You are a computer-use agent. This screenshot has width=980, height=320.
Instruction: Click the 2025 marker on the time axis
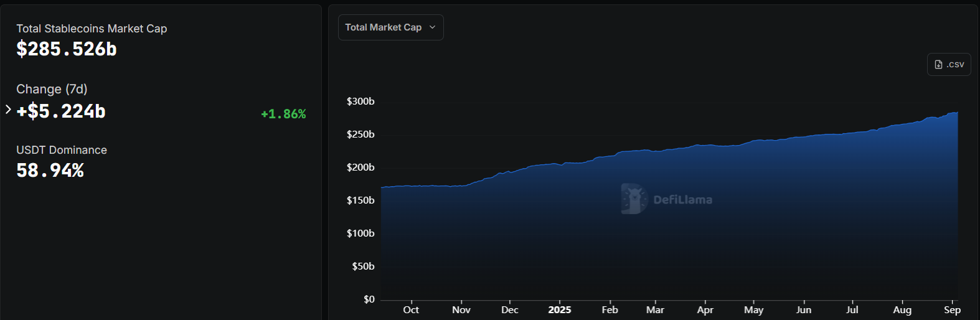click(559, 310)
